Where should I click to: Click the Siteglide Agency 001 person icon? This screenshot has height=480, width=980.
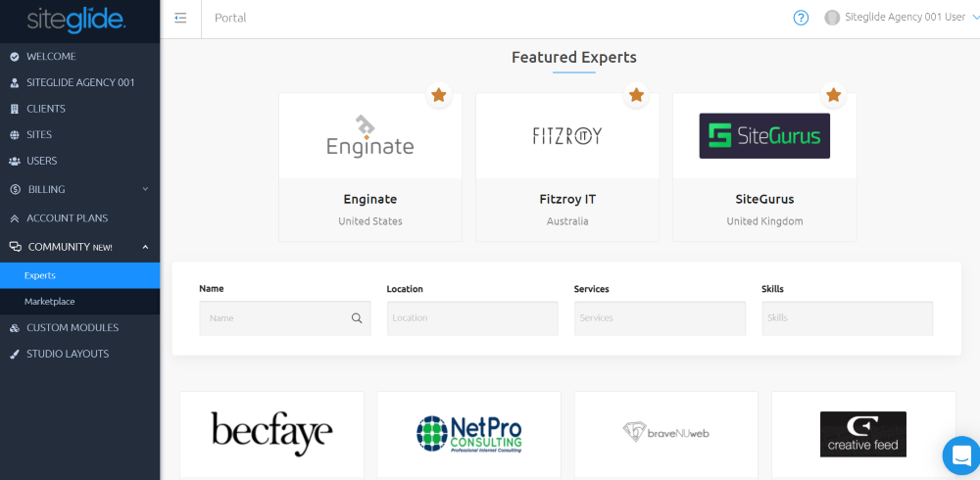15,83
